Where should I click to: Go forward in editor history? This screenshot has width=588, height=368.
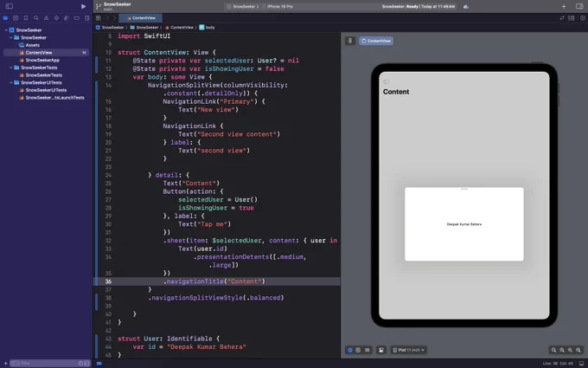click(x=114, y=18)
